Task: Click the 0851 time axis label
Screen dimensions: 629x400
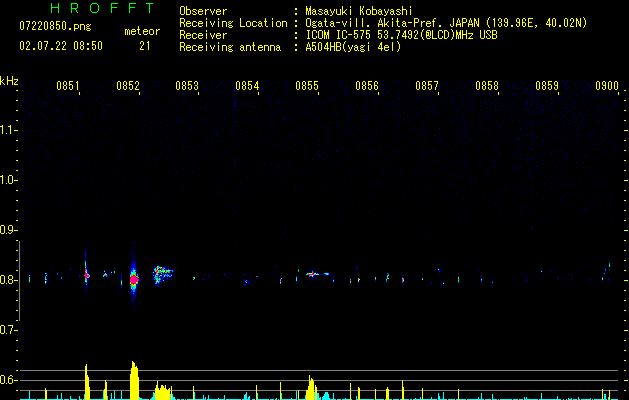Action: point(68,85)
